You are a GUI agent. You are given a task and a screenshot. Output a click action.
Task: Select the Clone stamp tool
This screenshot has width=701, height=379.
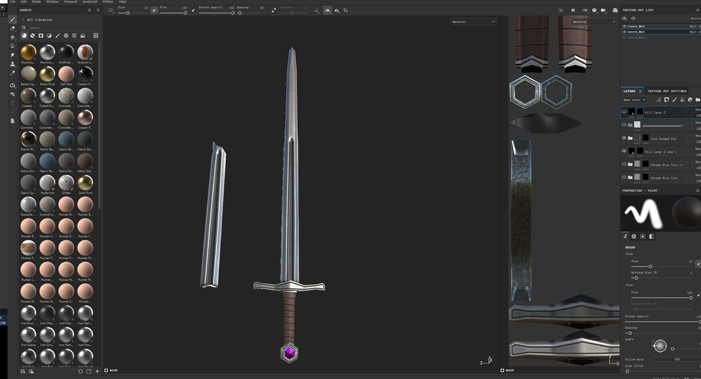tap(13, 64)
